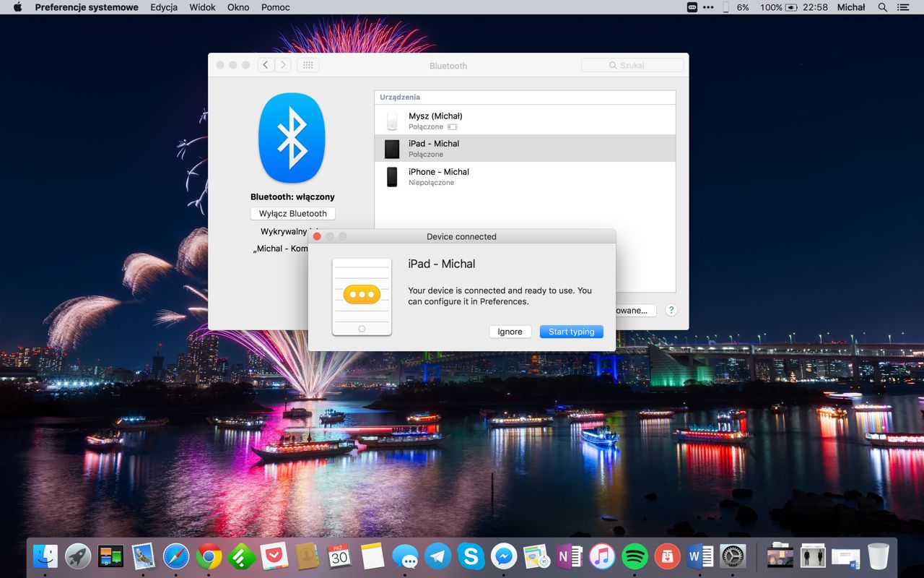
Task: Open second stacked folder right of Dock divider
Action: click(813, 556)
